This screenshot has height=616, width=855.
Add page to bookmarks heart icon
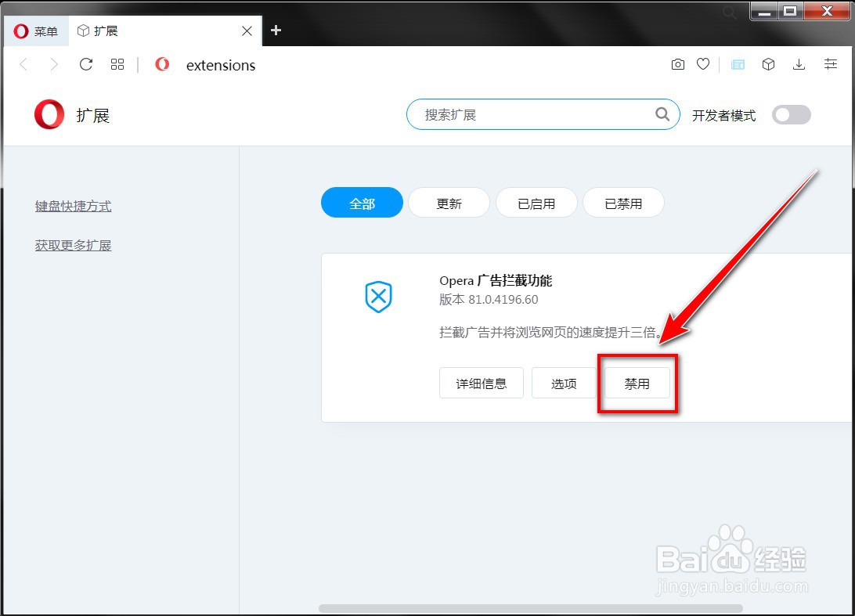703,64
